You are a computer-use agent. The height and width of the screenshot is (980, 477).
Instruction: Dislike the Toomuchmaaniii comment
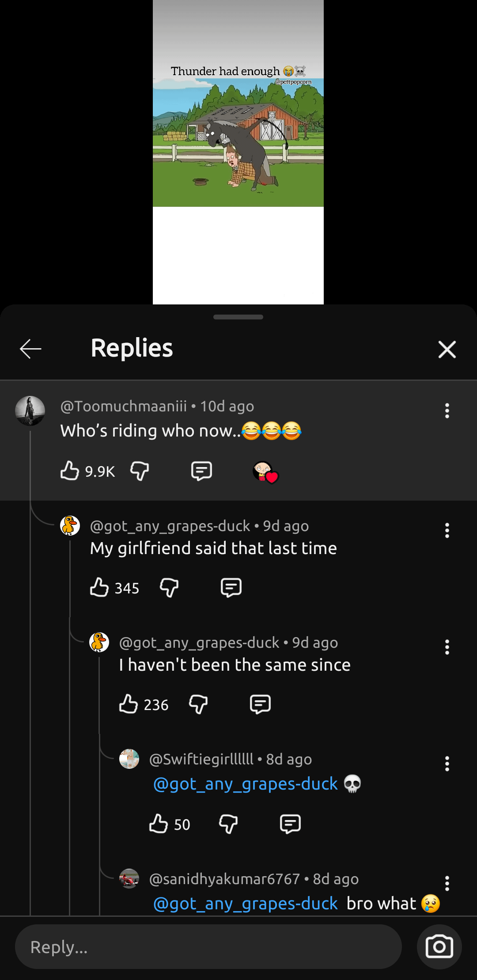pos(140,471)
